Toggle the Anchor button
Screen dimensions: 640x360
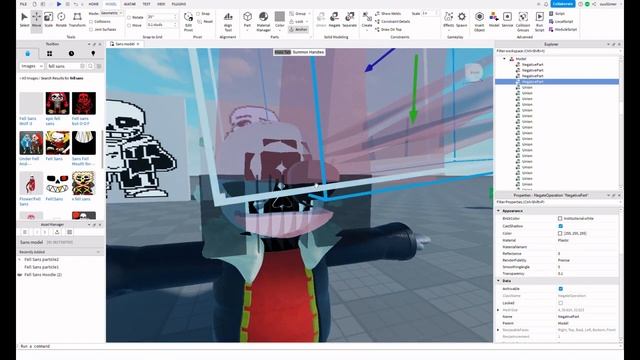[298, 29]
